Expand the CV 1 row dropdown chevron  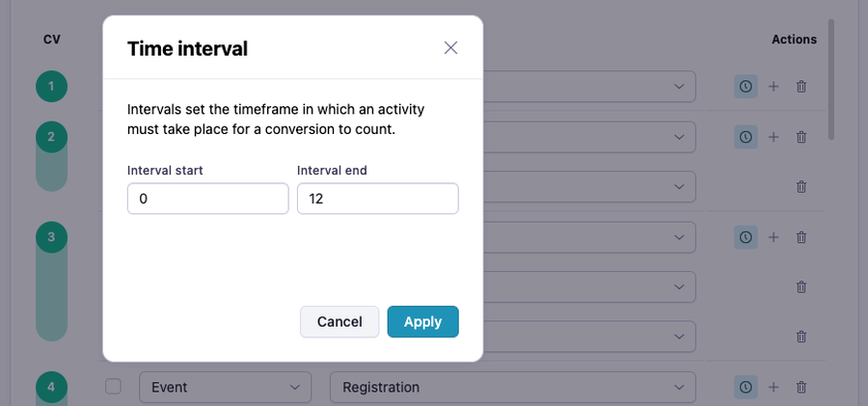pyautogui.click(x=679, y=87)
